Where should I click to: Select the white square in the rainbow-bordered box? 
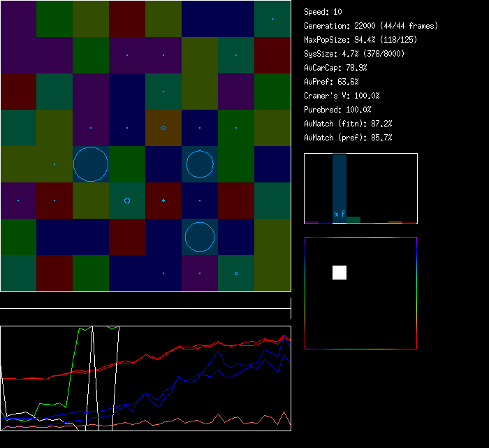(340, 273)
